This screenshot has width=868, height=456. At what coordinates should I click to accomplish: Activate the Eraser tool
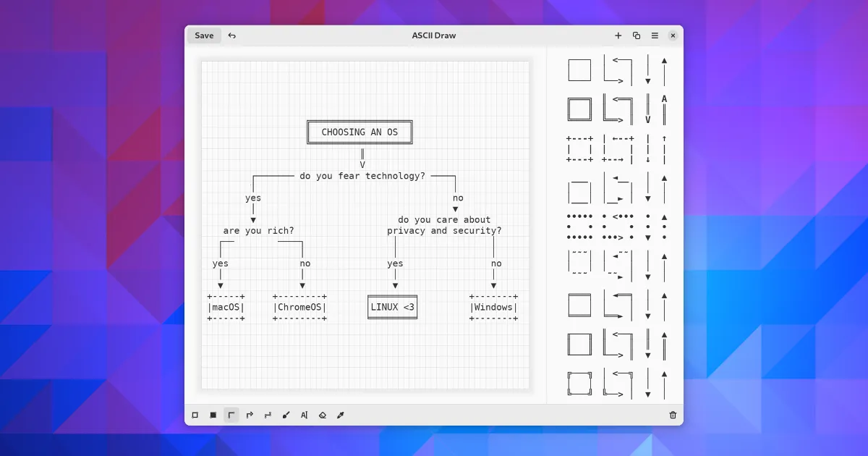[x=323, y=415]
